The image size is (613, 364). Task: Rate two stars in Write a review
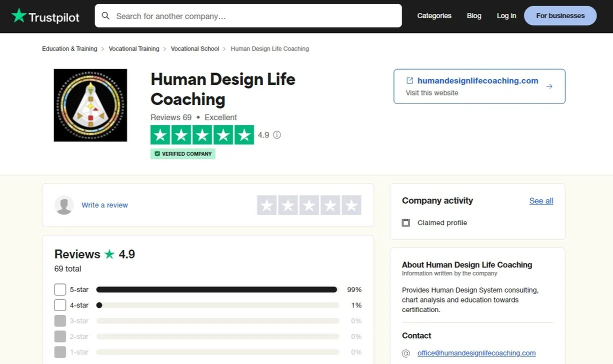(288, 205)
